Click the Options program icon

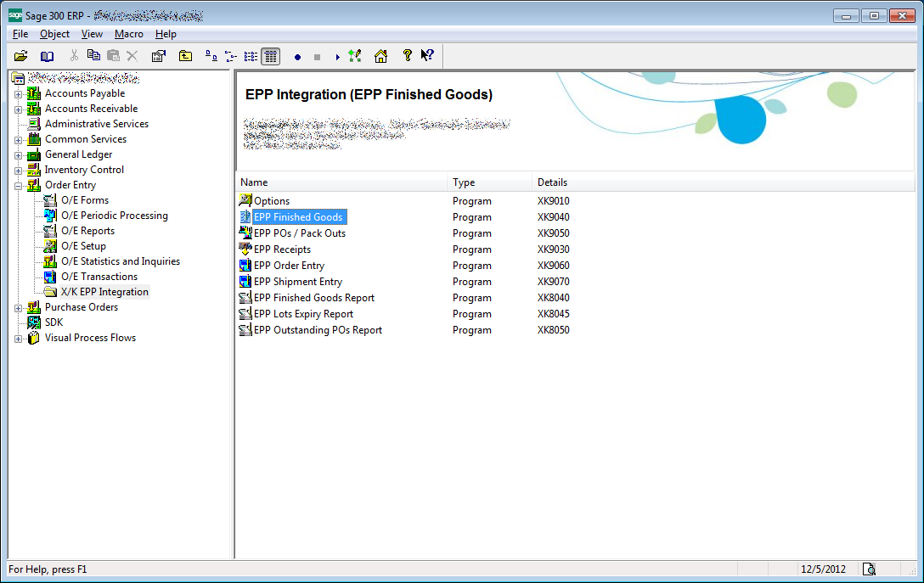pyautogui.click(x=245, y=200)
